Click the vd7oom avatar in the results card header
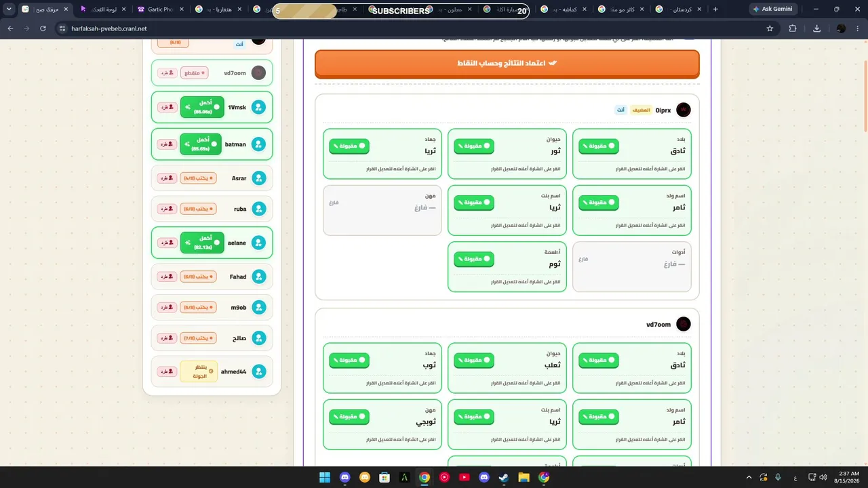 684,324
